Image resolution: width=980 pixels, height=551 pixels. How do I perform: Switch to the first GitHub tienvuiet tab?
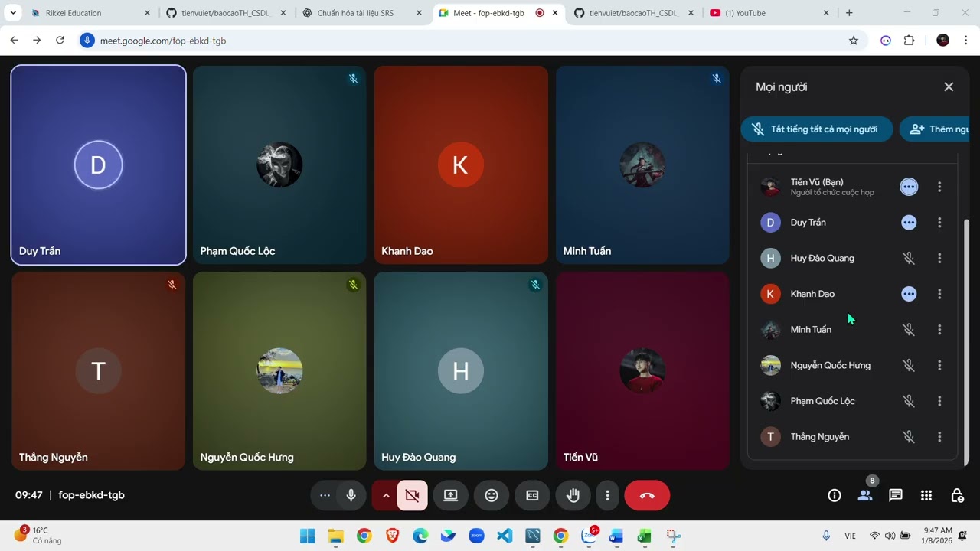pos(226,13)
